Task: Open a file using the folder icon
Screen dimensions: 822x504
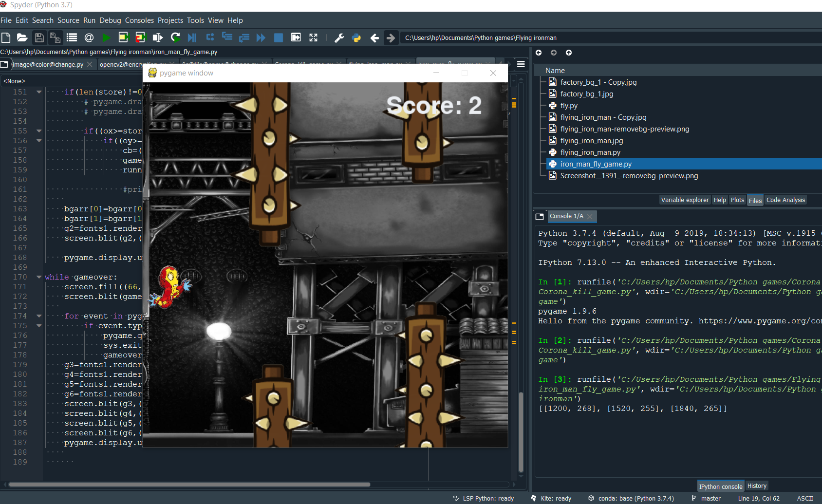Action: click(22, 37)
